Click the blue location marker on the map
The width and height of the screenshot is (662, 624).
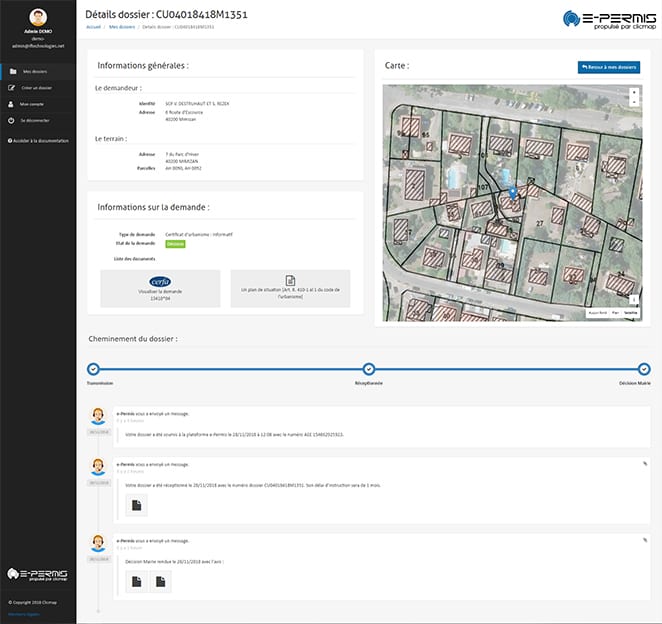512,191
